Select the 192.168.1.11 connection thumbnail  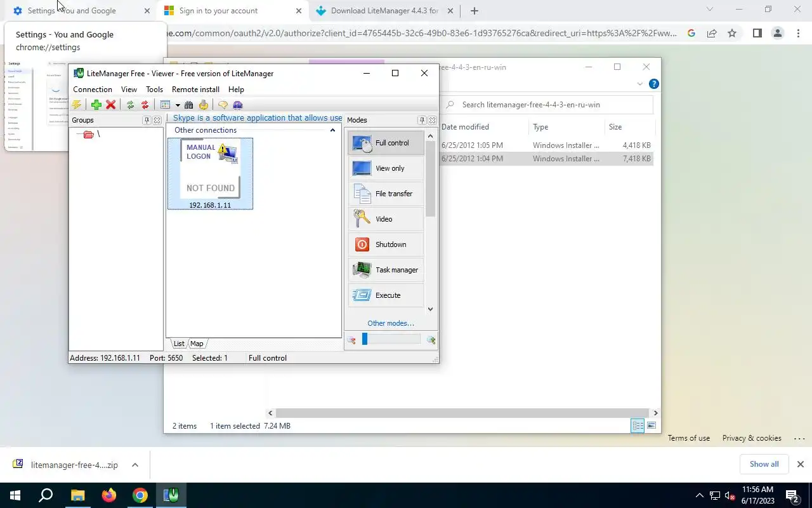point(210,173)
